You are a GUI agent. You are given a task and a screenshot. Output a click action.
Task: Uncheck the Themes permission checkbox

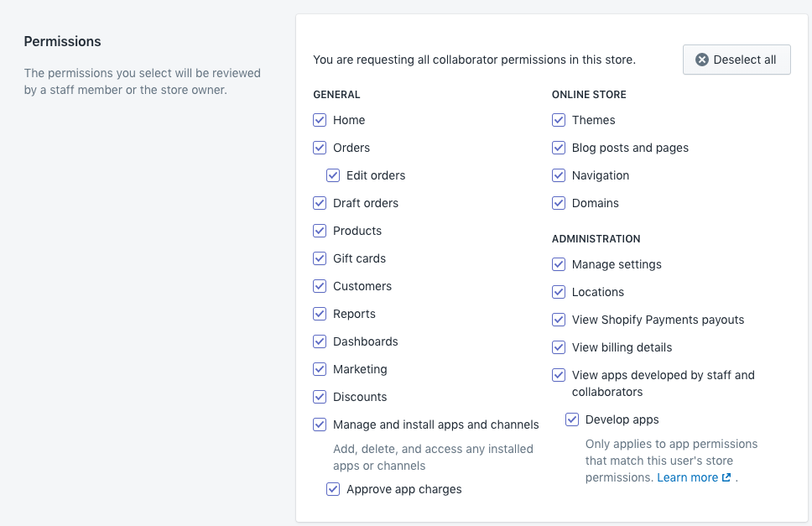(x=559, y=120)
